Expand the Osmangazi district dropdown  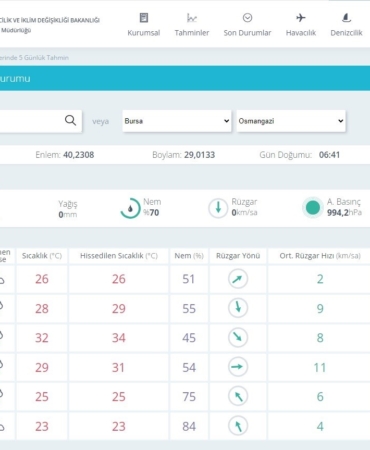click(x=291, y=121)
